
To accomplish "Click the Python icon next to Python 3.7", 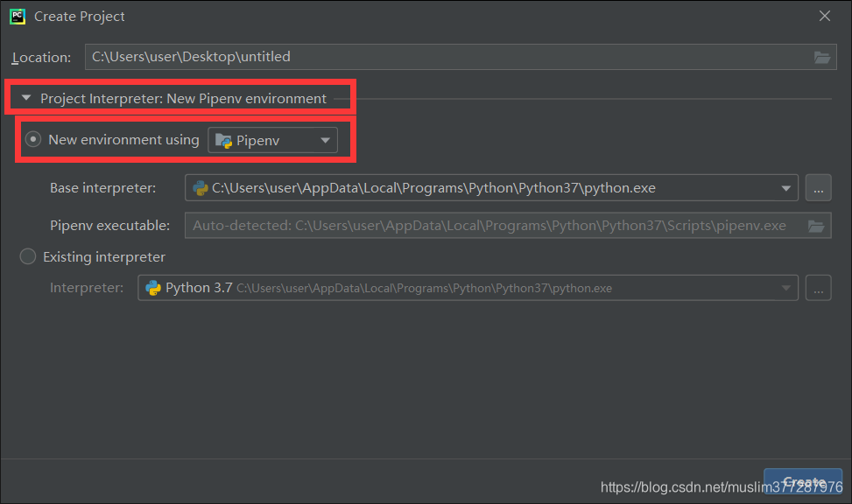I will [153, 288].
